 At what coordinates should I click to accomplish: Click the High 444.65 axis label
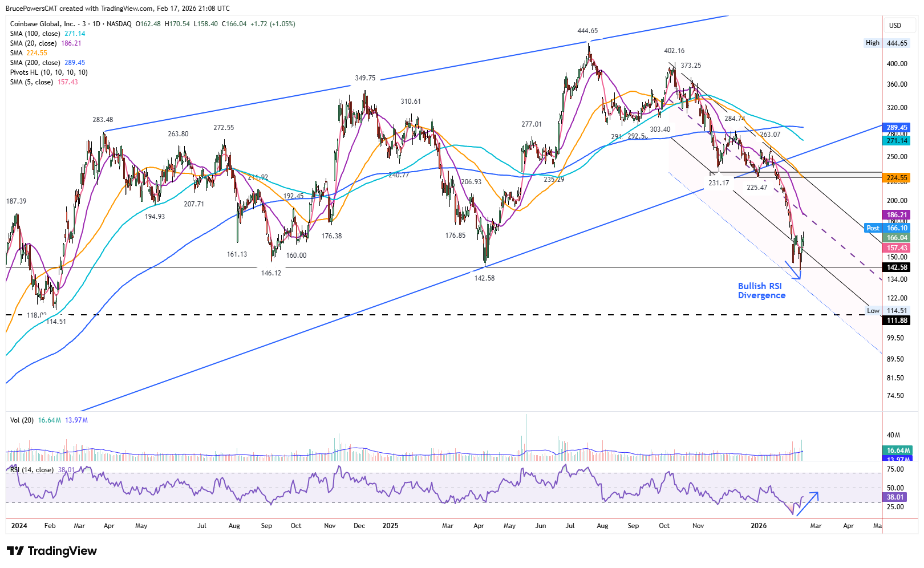pos(887,43)
